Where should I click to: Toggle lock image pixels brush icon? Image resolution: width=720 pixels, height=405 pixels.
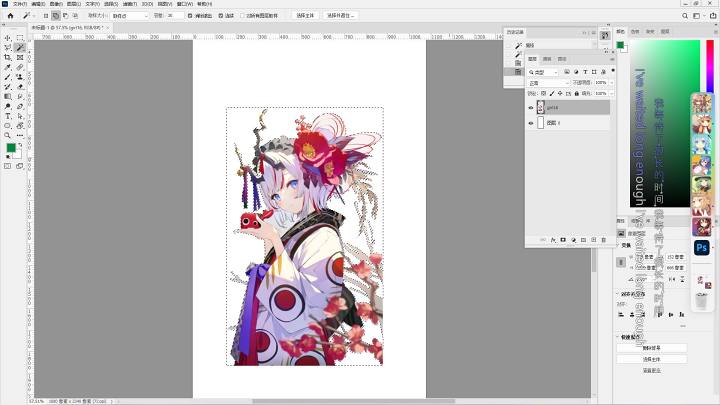point(552,93)
